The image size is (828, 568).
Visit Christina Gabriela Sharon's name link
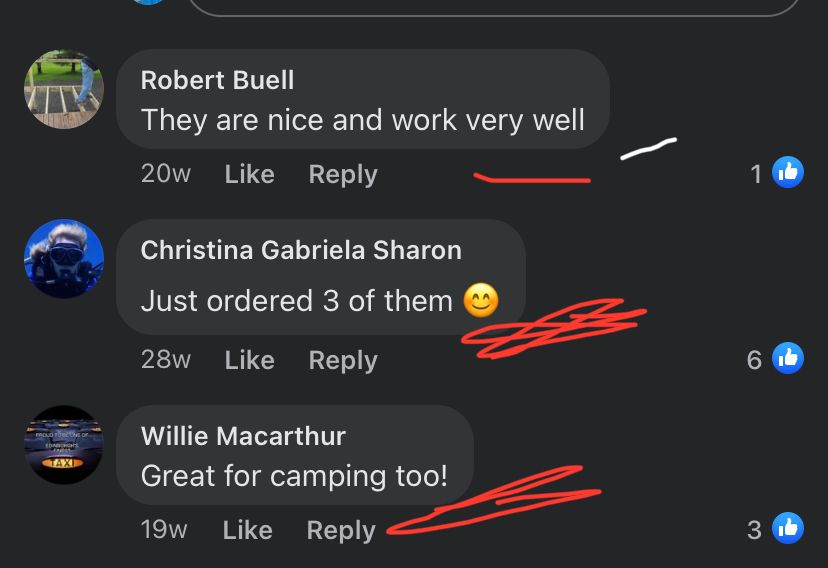301,250
